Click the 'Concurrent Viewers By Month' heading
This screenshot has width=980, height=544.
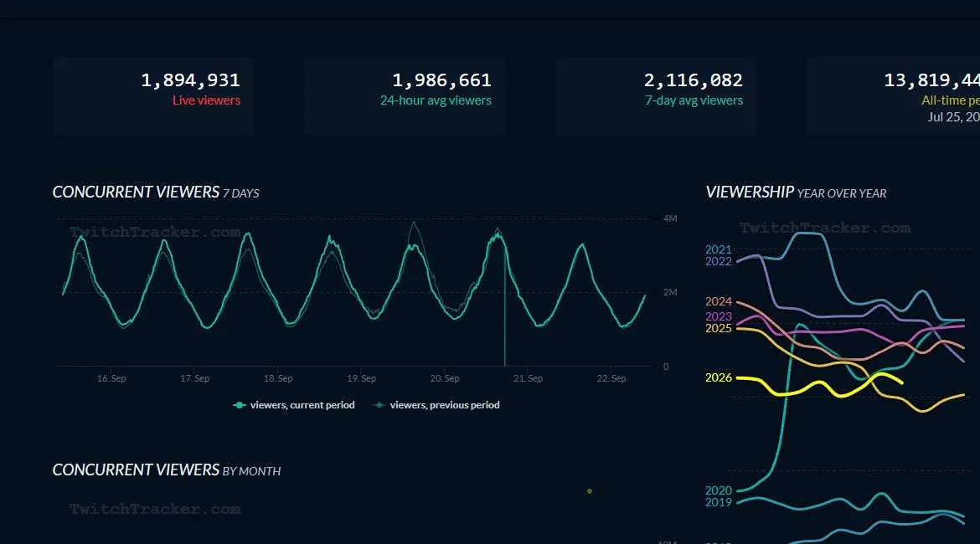[166, 470]
